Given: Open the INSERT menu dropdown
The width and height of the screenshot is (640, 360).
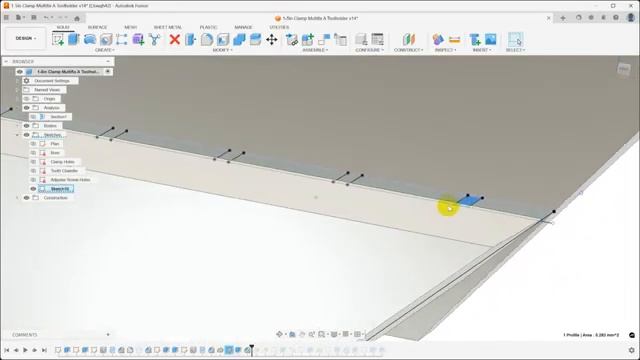Looking at the screenshot, I should [482, 50].
